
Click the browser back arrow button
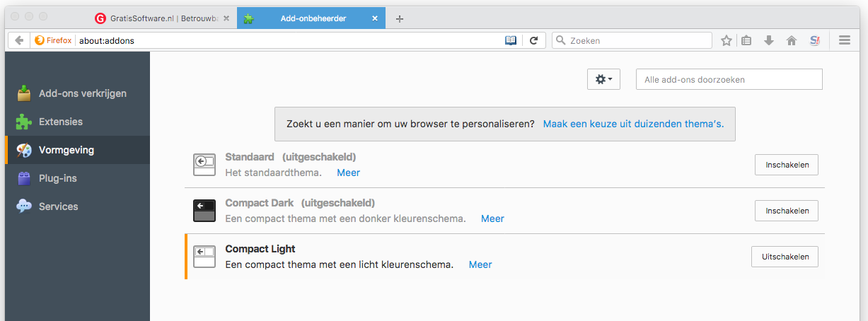tap(19, 40)
